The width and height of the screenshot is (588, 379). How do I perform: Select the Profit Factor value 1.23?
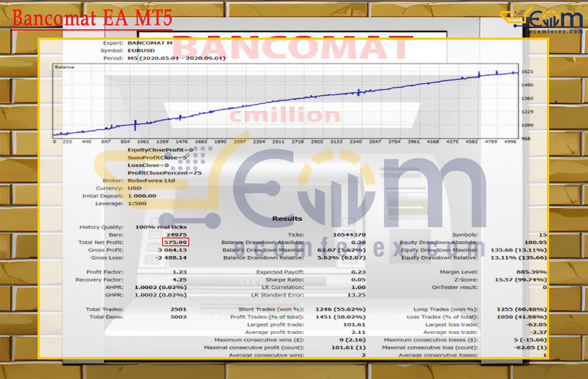(180, 272)
